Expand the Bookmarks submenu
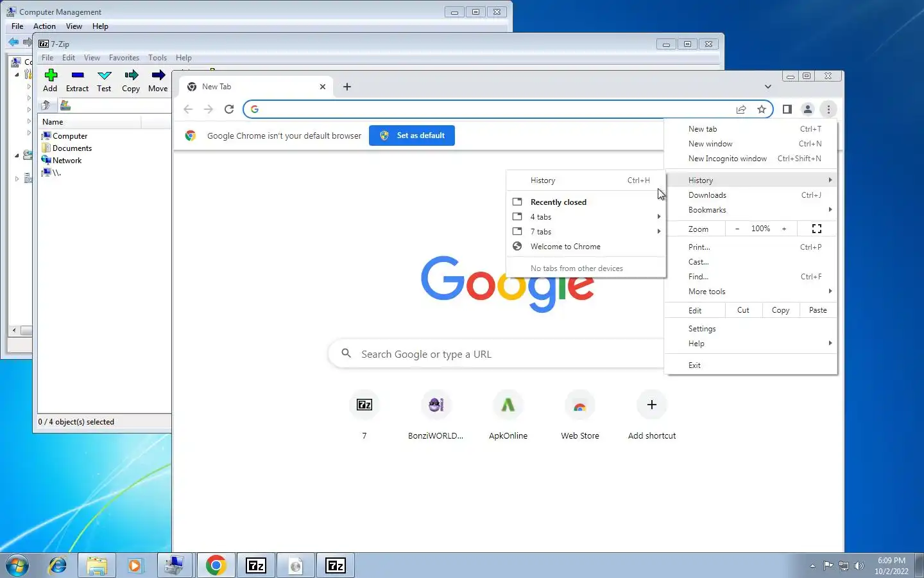This screenshot has width=924, height=578. click(x=751, y=210)
